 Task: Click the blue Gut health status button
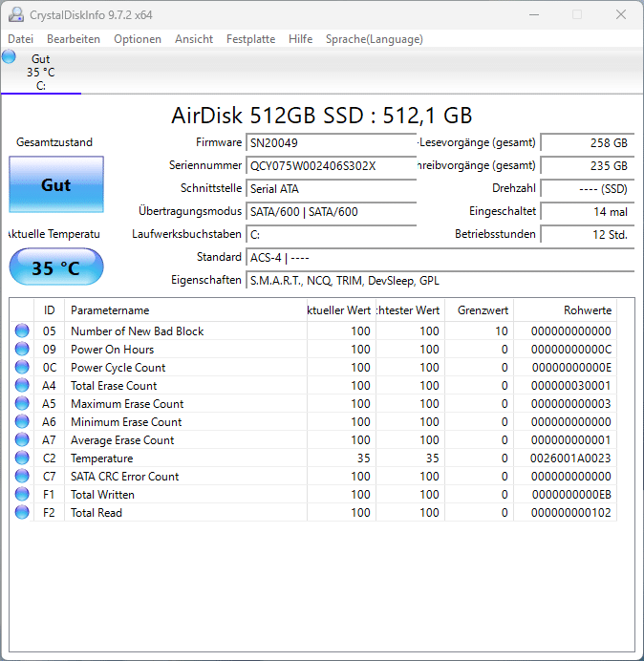click(x=55, y=185)
